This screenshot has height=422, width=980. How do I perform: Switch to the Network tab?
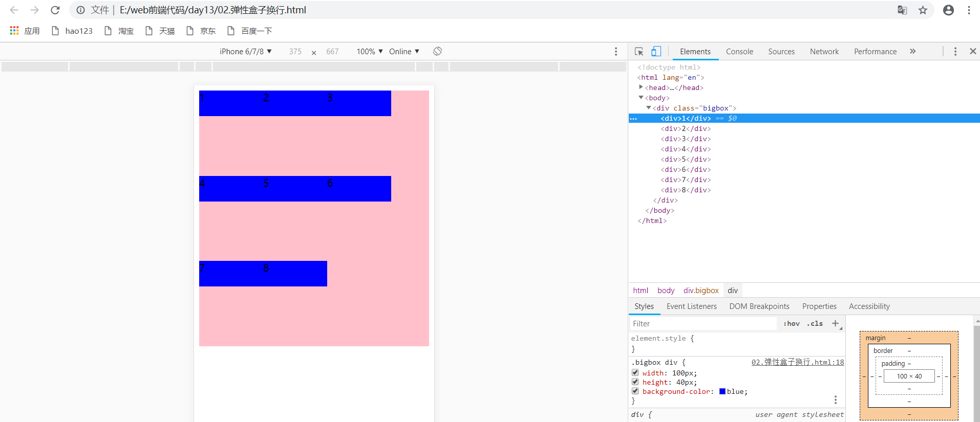pyautogui.click(x=824, y=52)
